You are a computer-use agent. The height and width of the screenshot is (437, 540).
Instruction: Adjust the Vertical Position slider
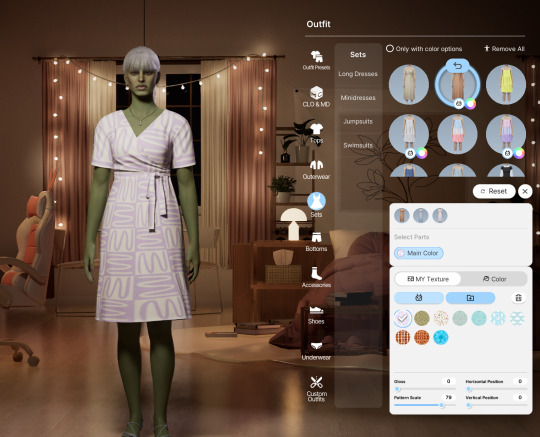tap(497, 405)
